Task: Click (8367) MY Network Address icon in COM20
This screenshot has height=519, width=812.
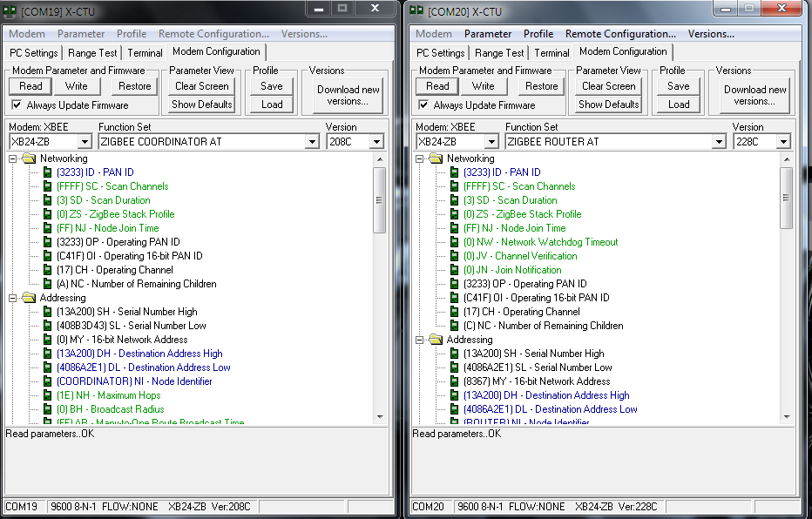Action: pyautogui.click(x=454, y=382)
